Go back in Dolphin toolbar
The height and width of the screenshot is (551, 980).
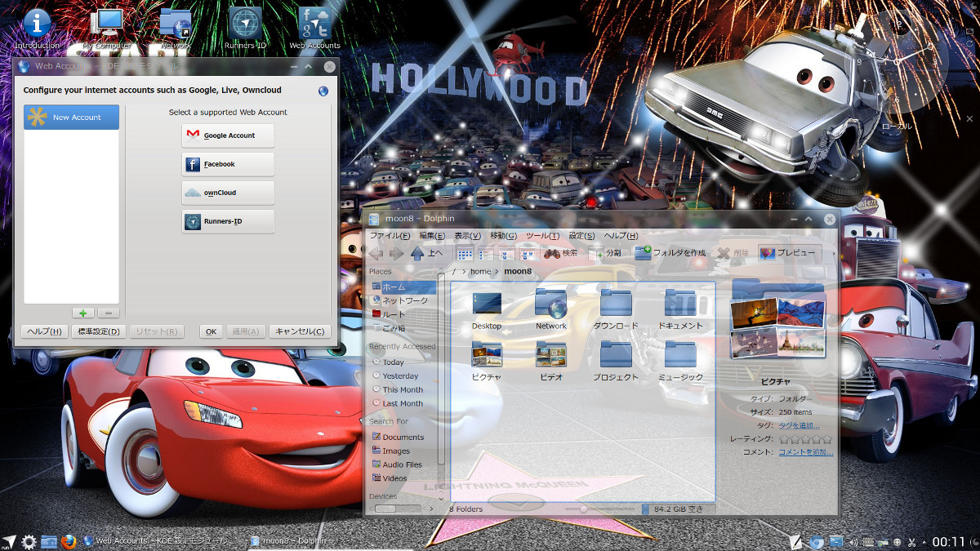[x=376, y=253]
